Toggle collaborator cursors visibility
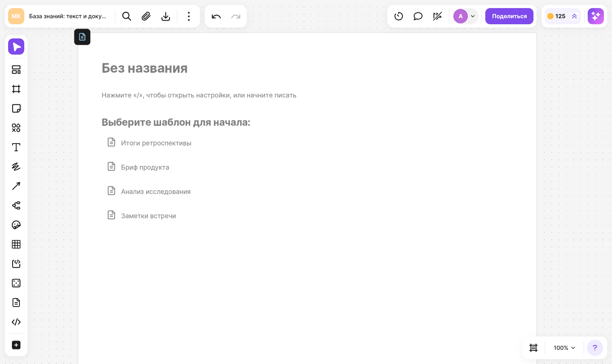Screen dimensions: 612x364 [x=438, y=16]
